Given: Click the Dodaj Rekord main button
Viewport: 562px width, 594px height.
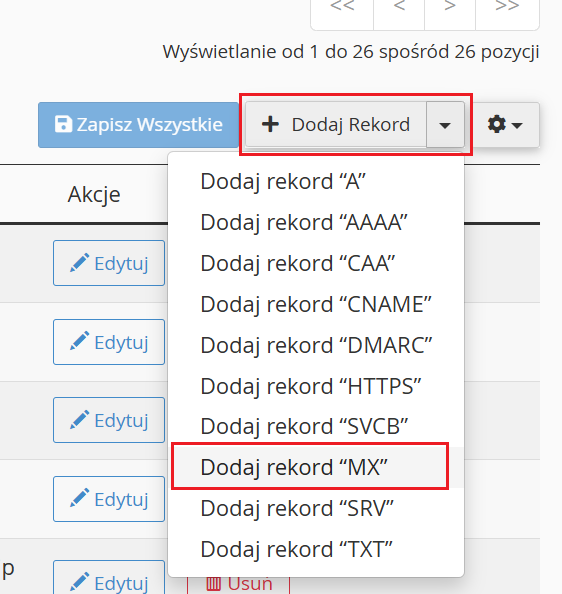Looking at the screenshot, I should pyautogui.click(x=336, y=125).
